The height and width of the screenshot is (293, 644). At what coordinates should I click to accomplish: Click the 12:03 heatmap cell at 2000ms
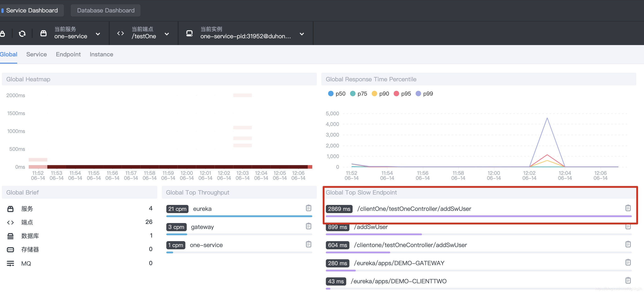click(242, 95)
